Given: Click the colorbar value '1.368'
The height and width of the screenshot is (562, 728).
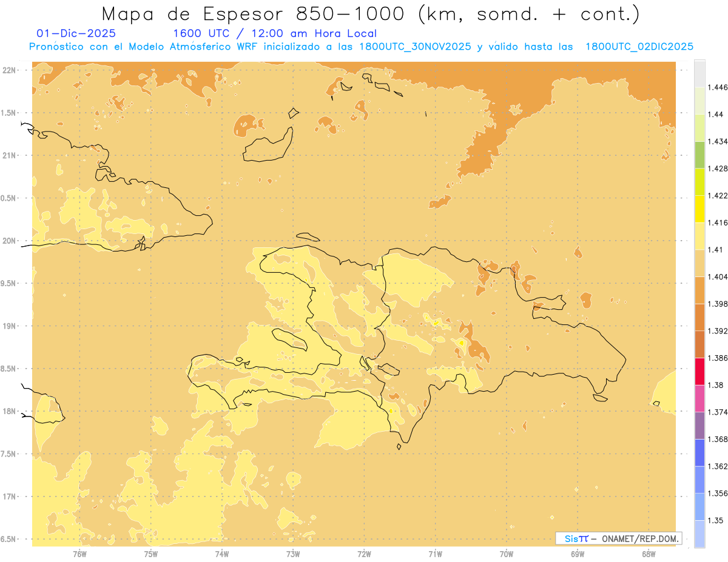Looking at the screenshot, I should [x=718, y=440].
